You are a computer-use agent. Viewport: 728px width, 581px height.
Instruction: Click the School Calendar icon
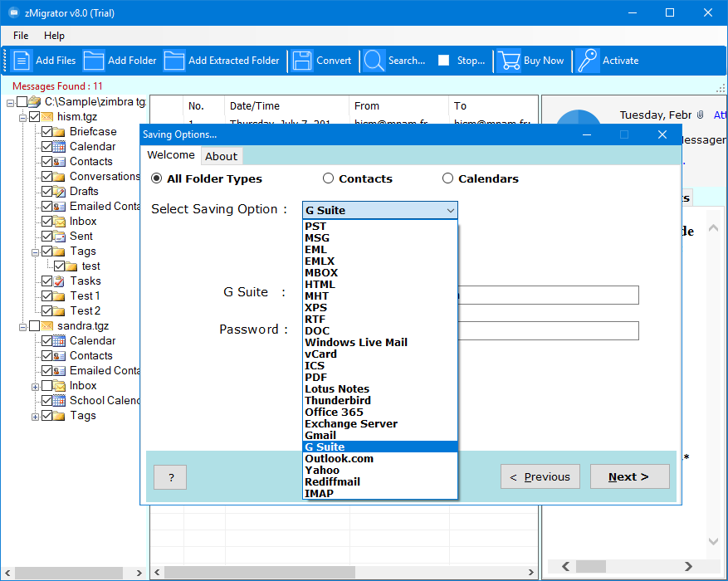coord(59,401)
